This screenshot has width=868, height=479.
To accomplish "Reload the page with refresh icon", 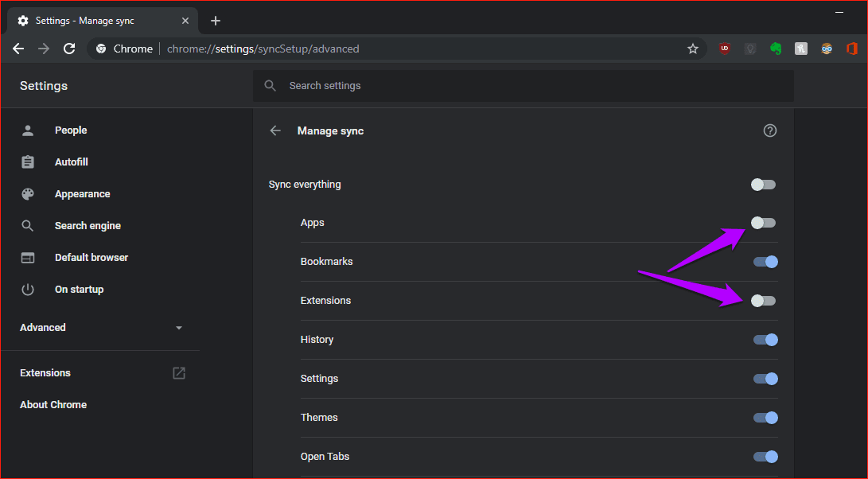I will click(69, 49).
